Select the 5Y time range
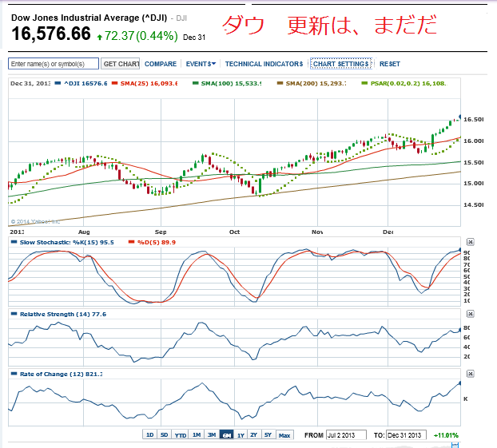 [268, 434]
